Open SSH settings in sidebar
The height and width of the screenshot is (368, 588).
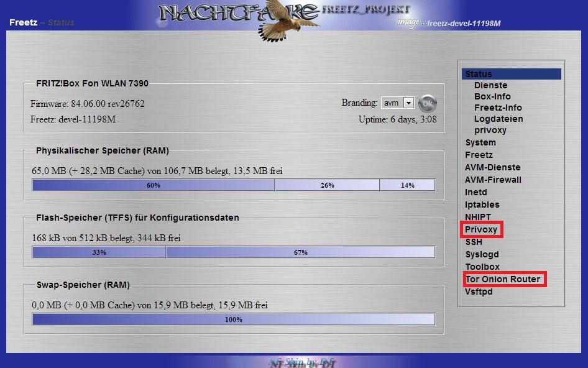click(x=474, y=242)
